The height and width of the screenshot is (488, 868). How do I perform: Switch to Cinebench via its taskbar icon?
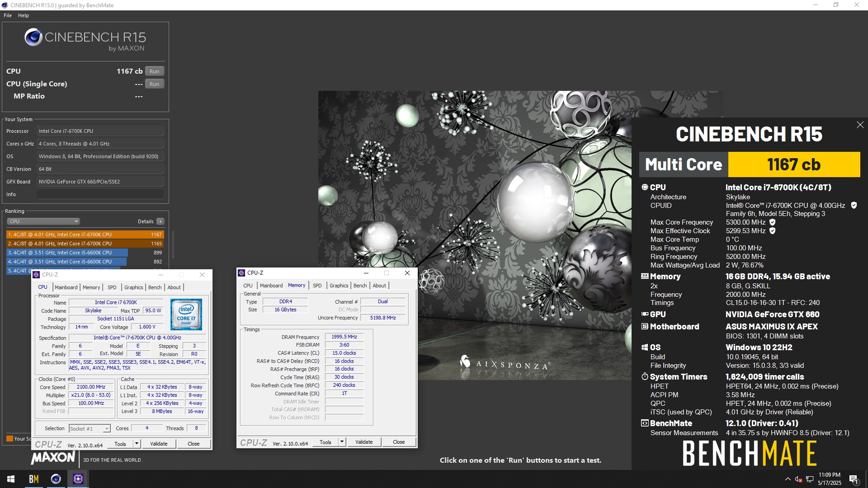(x=56, y=479)
